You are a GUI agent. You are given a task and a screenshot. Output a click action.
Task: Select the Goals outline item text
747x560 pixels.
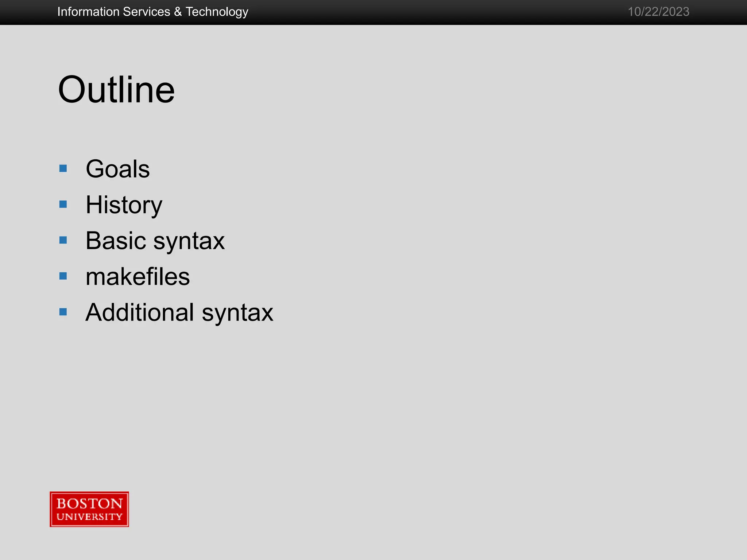point(117,169)
